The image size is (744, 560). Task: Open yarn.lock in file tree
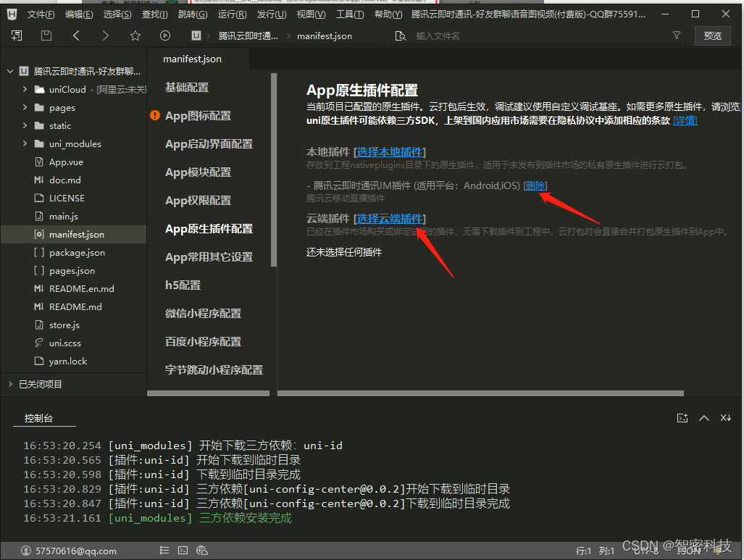[68, 362]
